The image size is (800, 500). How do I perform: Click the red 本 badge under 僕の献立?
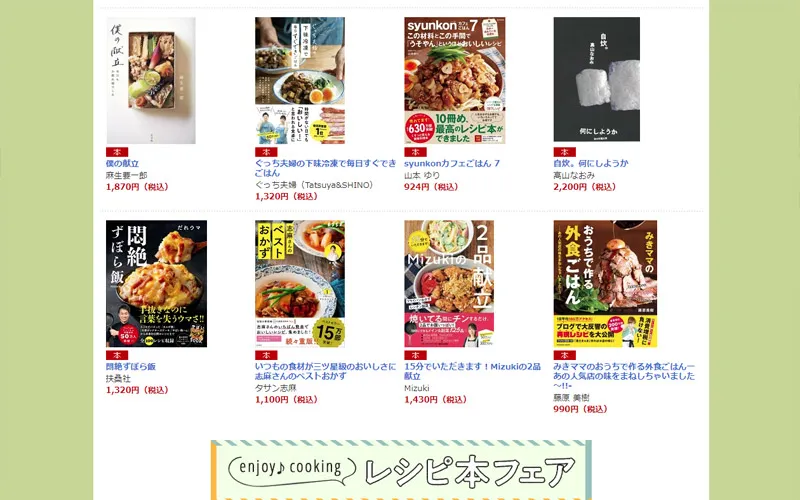click(x=117, y=152)
